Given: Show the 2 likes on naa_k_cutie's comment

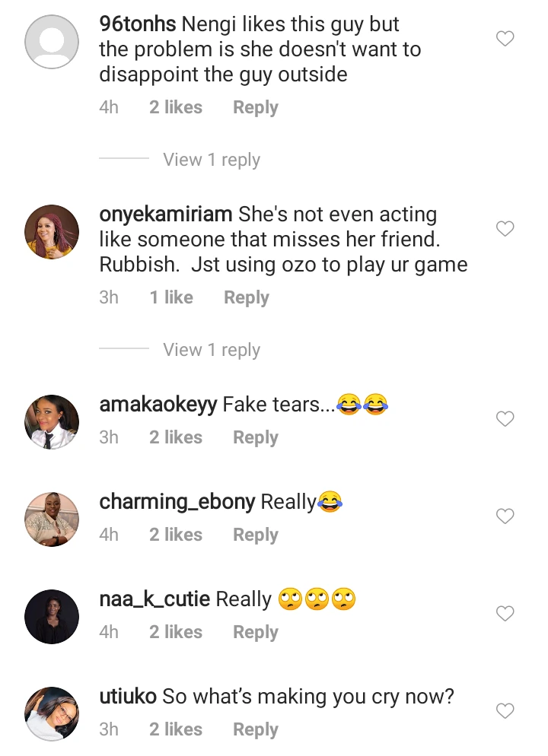Looking at the screenshot, I should click(x=176, y=632).
